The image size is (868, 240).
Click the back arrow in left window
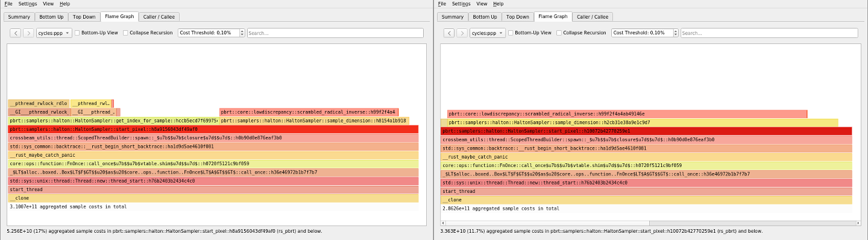coord(16,33)
